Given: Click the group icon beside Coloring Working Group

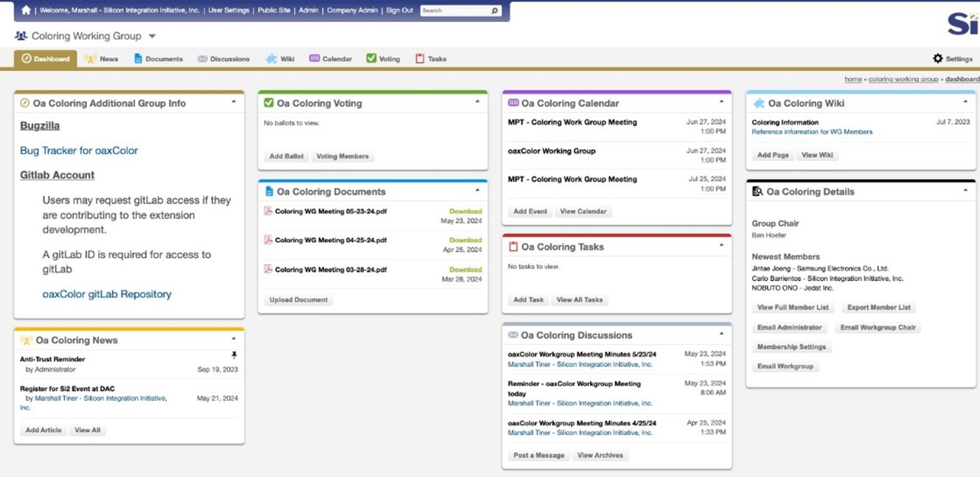Looking at the screenshot, I should pos(21,36).
